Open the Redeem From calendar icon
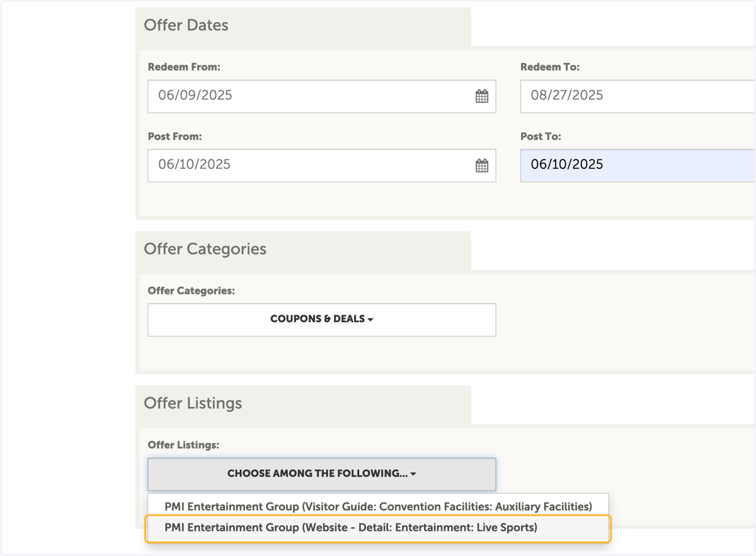756x556 pixels. [482, 96]
